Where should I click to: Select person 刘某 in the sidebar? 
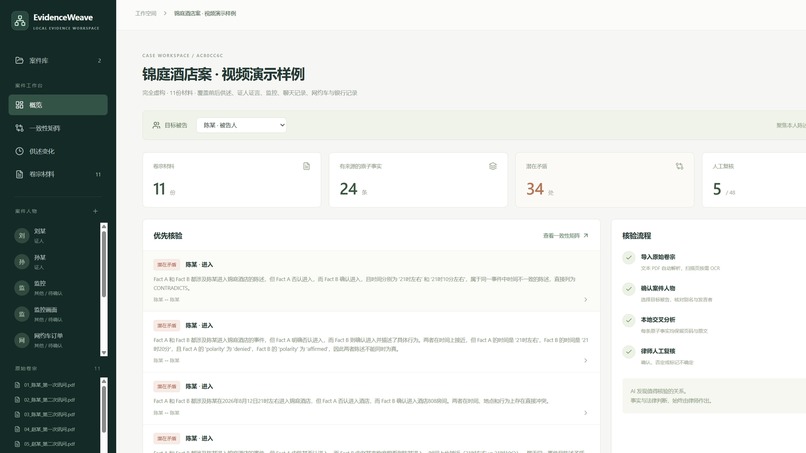click(x=54, y=235)
